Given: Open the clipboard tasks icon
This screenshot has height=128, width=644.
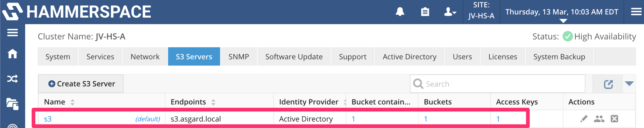Looking at the screenshot, I should (425, 12).
